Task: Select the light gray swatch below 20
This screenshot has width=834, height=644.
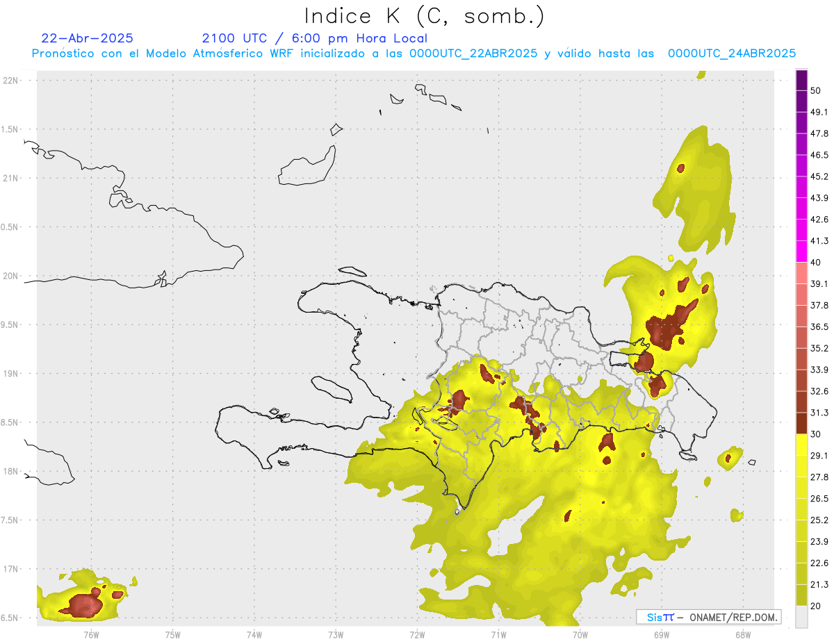Action: pos(801,616)
